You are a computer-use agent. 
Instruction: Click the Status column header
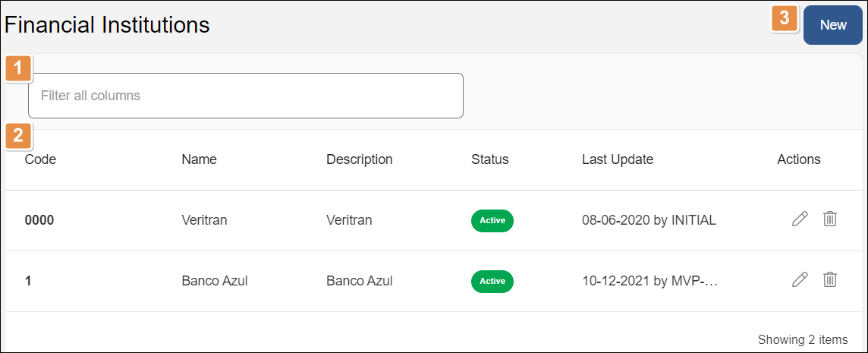click(489, 159)
